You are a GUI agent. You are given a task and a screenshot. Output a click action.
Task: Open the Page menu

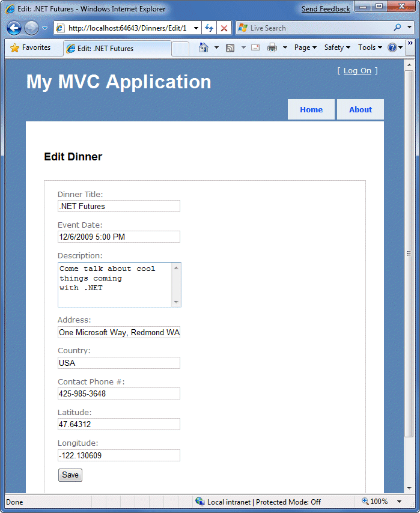pyautogui.click(x=305, y=48)
